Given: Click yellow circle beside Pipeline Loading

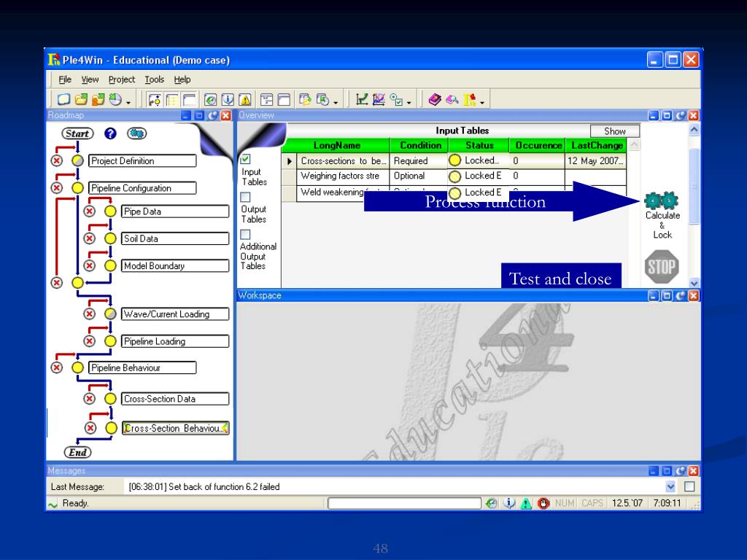Looking at the screenshot, I should (x=110, y=341).
